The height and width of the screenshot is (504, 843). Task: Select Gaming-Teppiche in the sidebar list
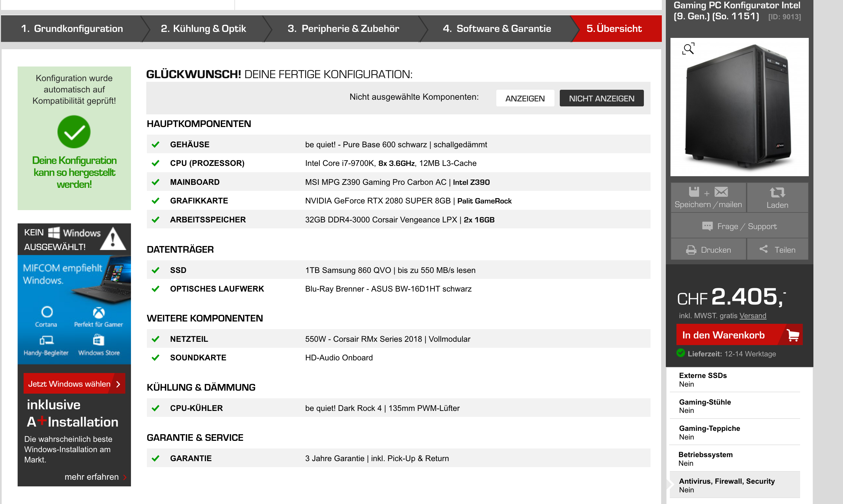[x=735, y=432]
